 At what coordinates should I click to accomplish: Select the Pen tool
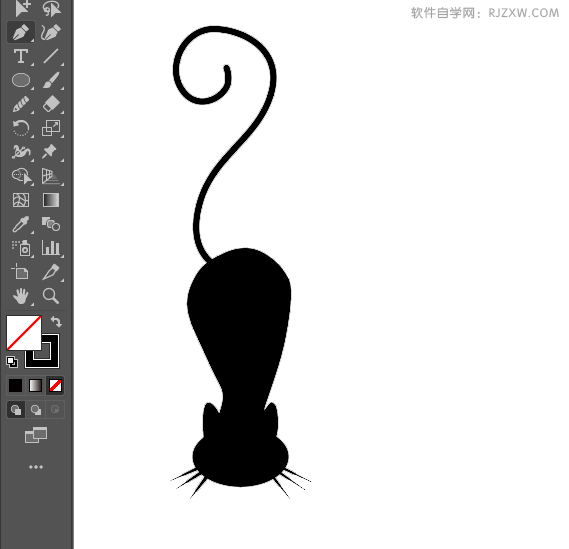tap(21, 33)
